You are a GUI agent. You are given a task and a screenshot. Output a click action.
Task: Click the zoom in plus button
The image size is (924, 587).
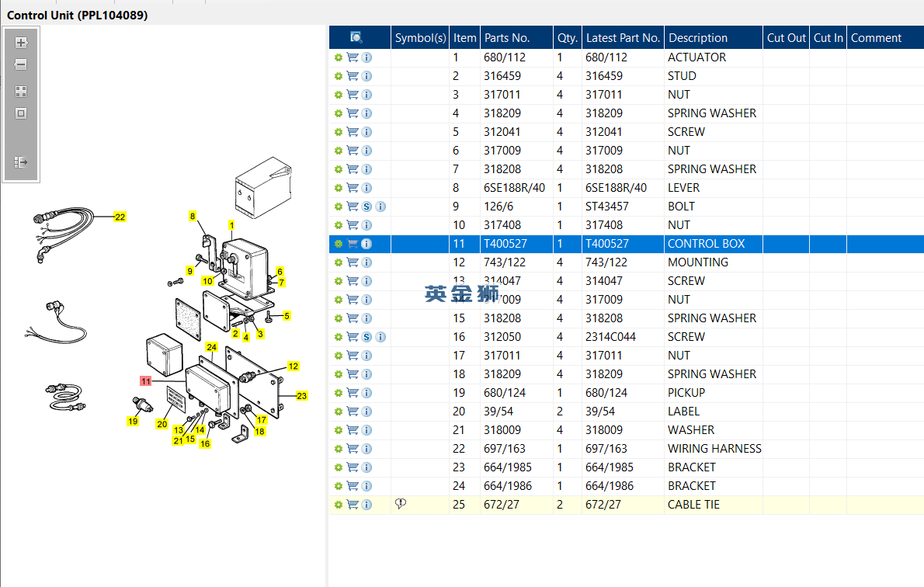point(21,43)
